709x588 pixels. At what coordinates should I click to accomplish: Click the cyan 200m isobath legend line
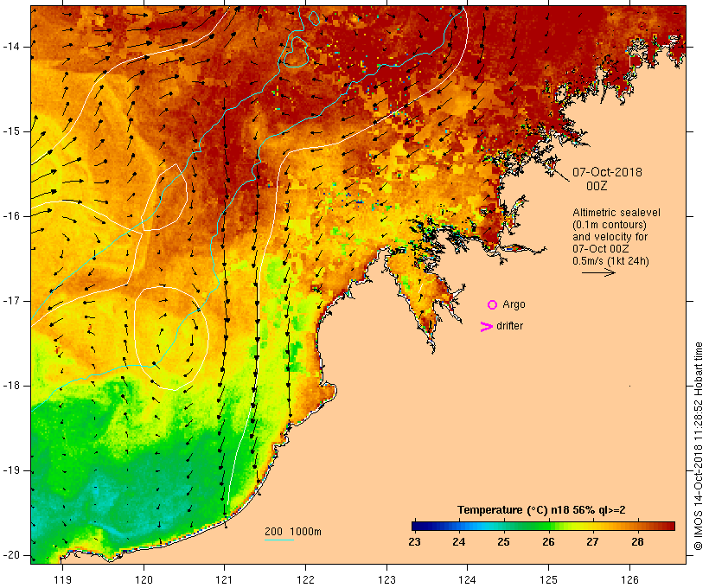(279, 540)
